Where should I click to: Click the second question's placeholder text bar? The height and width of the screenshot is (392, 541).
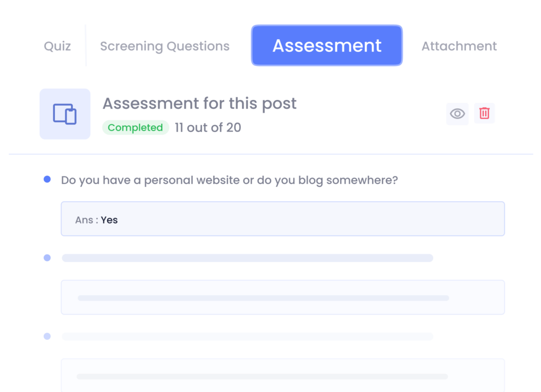(247, 258)
